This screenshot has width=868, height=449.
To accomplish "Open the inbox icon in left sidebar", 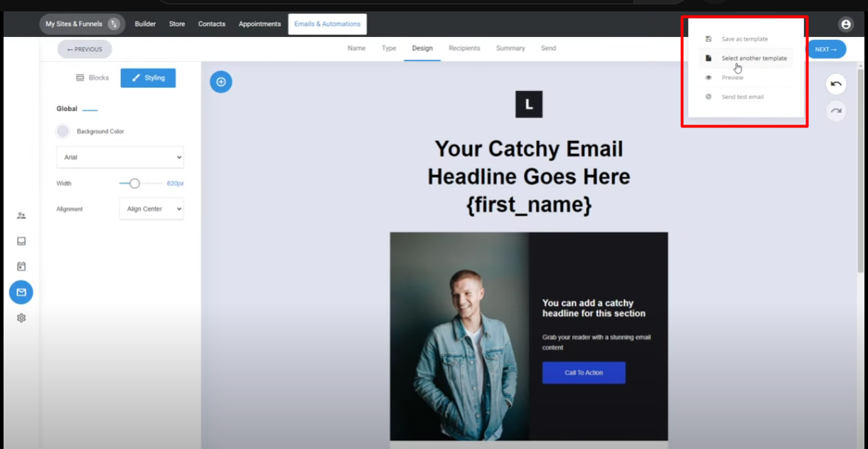I will (21, 241).
